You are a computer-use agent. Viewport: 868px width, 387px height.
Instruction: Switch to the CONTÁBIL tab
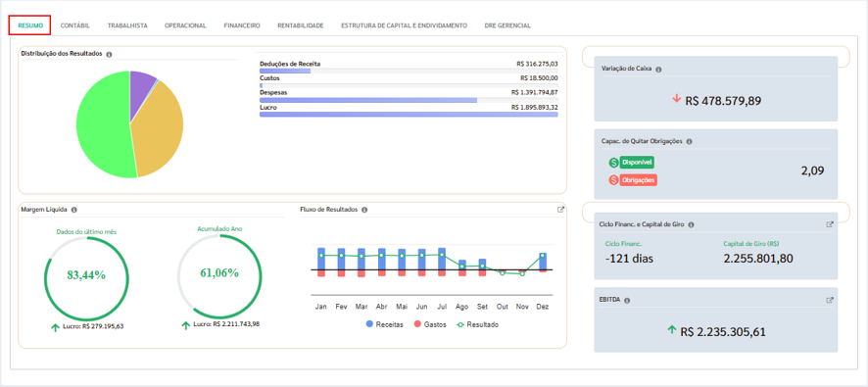coord(74,25)
